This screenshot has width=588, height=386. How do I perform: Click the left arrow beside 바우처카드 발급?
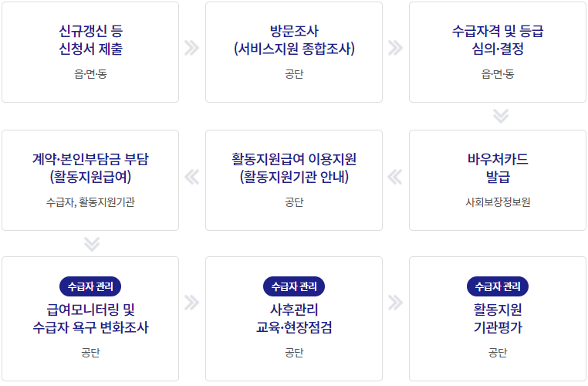pos(395,177)
